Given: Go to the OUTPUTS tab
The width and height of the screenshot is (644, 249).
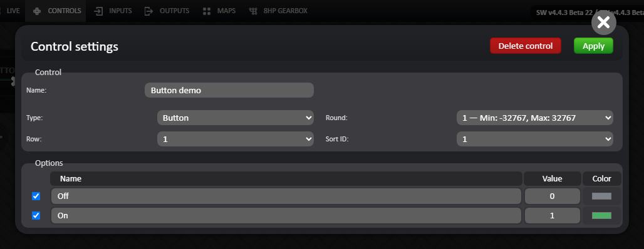Looking at the screenshot, I should point(167,11).
